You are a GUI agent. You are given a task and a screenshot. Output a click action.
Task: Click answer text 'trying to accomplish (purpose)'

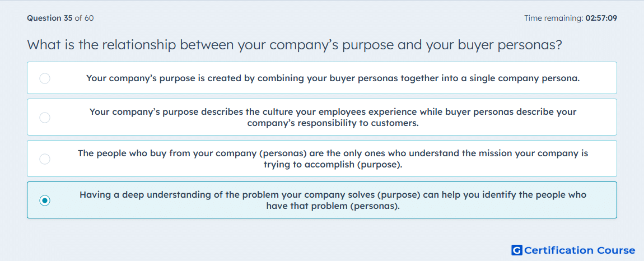pos(333,165)
